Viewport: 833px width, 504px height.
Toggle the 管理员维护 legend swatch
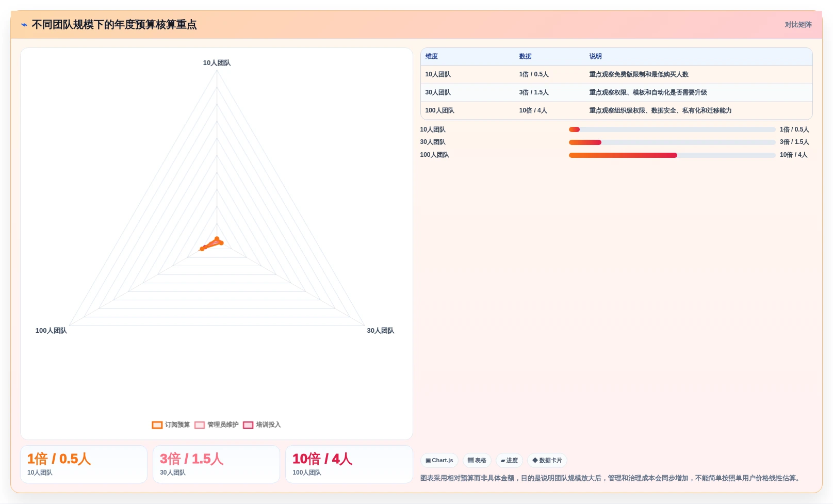click(200, 425)
